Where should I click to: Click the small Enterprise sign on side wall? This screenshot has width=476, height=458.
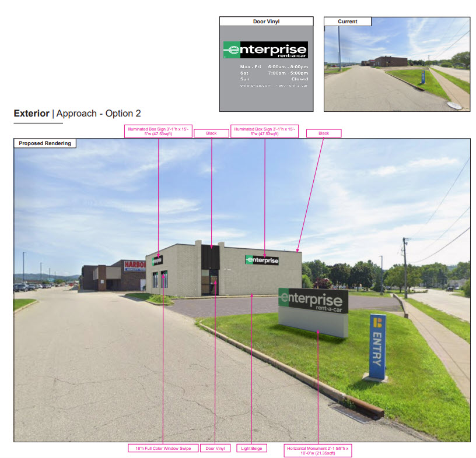[x=157, y=260]
